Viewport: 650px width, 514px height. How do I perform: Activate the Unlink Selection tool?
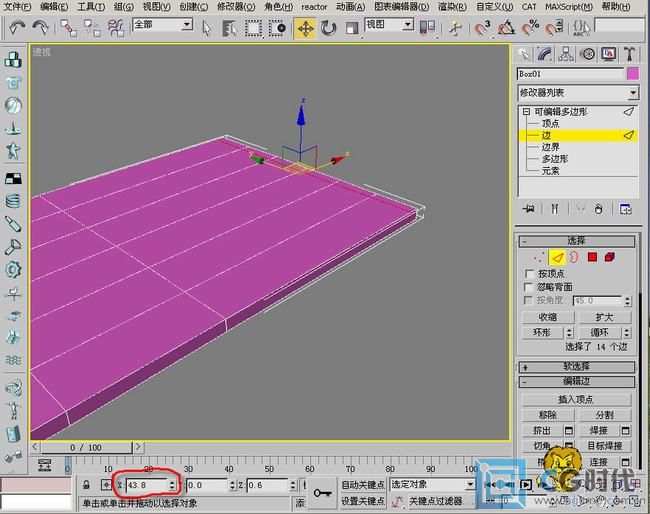click(x=92, y=28)
